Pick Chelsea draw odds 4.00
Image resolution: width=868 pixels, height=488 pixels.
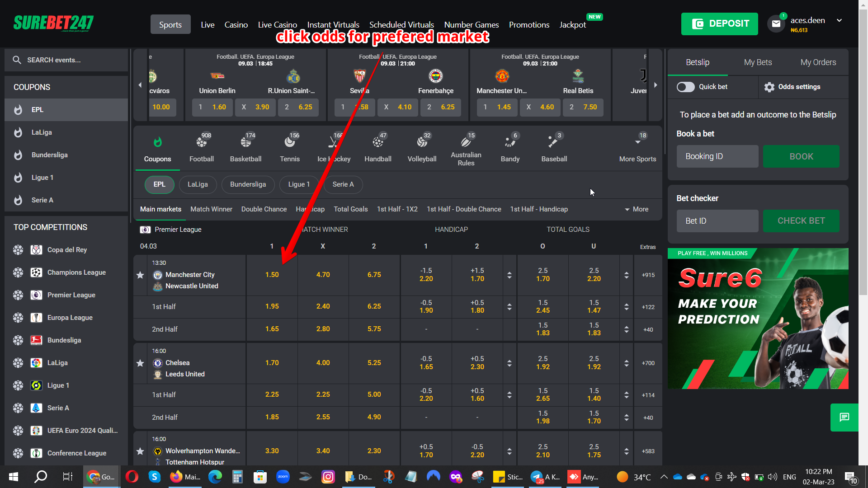(x=323, y=363)
